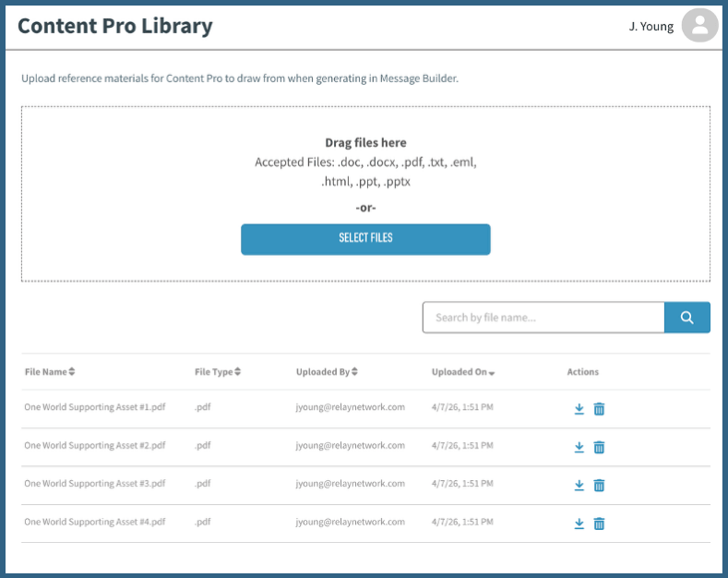The height and width of the screenshot is (578, 728).
Task: Sort the table by Uploaded By
Action: (327, 372)
